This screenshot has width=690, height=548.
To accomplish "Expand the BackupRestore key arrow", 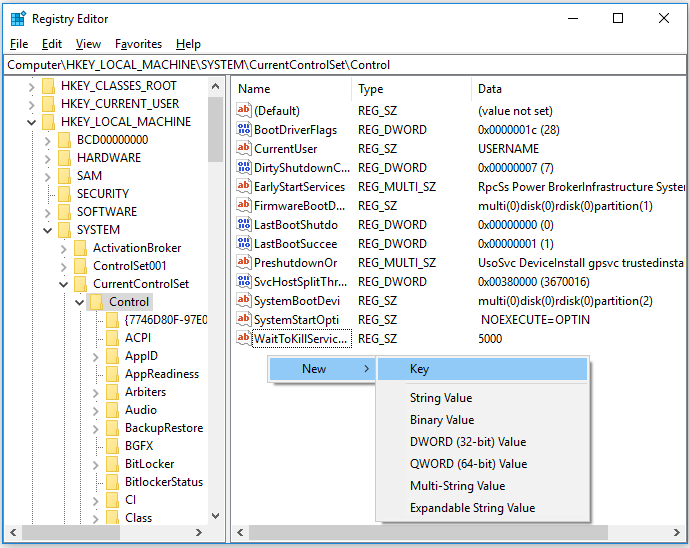I will (x=95, y=428).
